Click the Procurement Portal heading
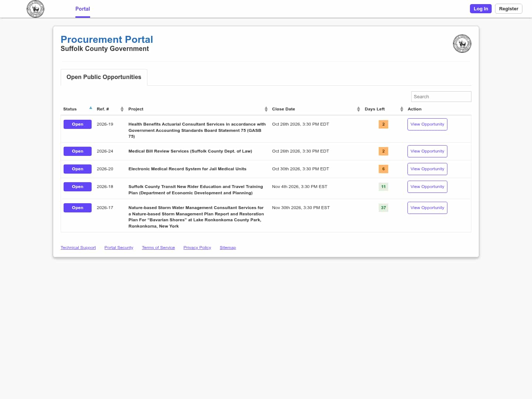This screenshot has width=532, height=399. tap(107, 40)
